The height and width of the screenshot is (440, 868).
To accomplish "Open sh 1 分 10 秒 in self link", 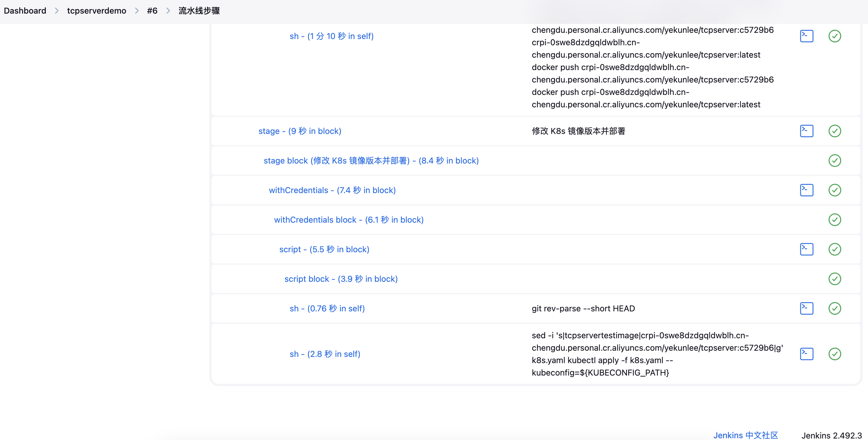I will click(x=331, y=36).
